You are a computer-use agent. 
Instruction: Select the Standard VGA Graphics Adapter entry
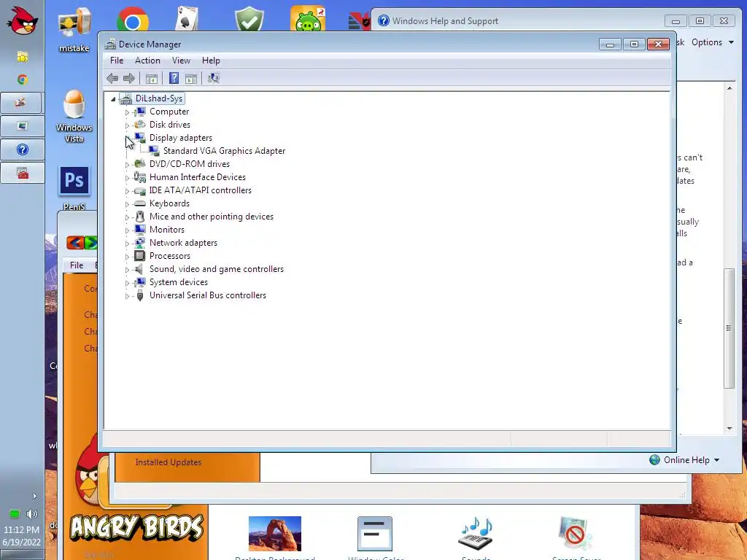pyautogui.click(x=225, y=151)
